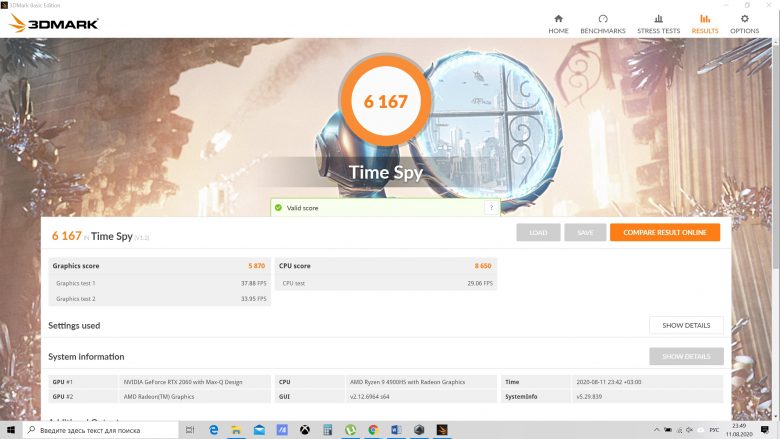780x439 pixels.
Task: Click the AMD Radeon(TM) Graphics GPU #2 entry
Action: pos(159,396)
